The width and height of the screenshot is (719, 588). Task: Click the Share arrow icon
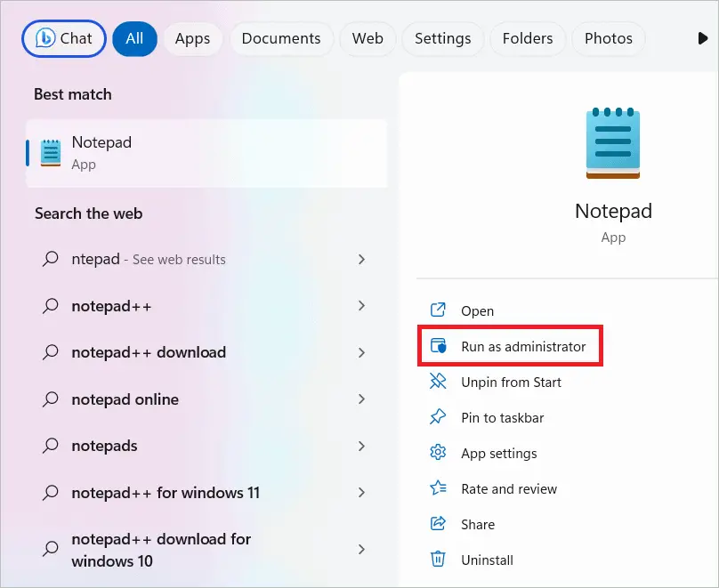438,524
